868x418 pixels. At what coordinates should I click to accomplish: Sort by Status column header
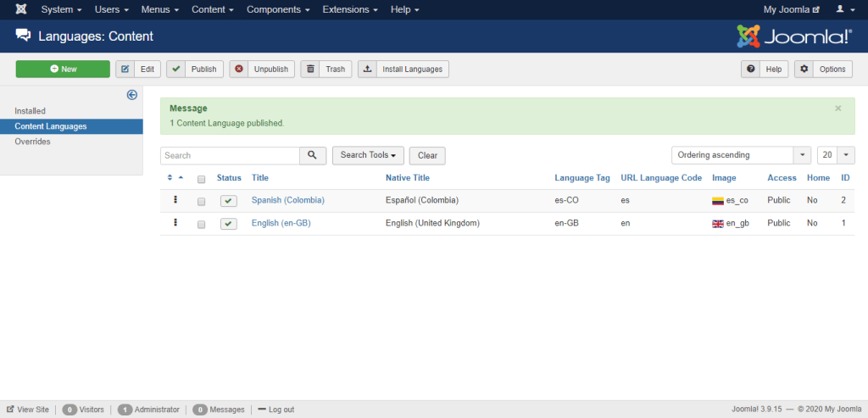(x=229, y=178)
